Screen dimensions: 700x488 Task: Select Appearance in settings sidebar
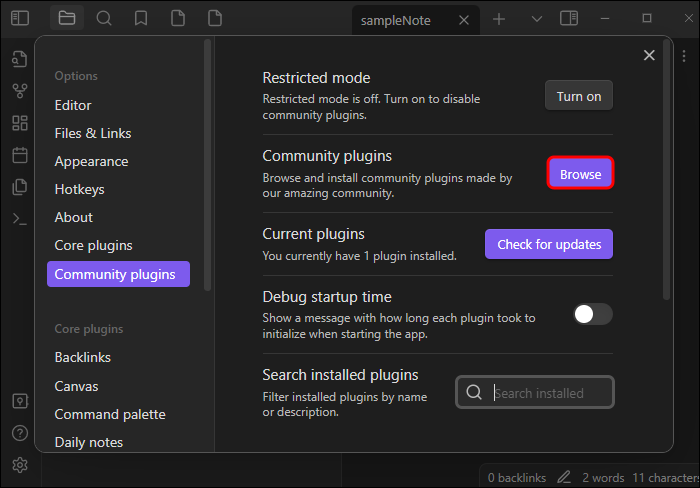tap(92, 161)
